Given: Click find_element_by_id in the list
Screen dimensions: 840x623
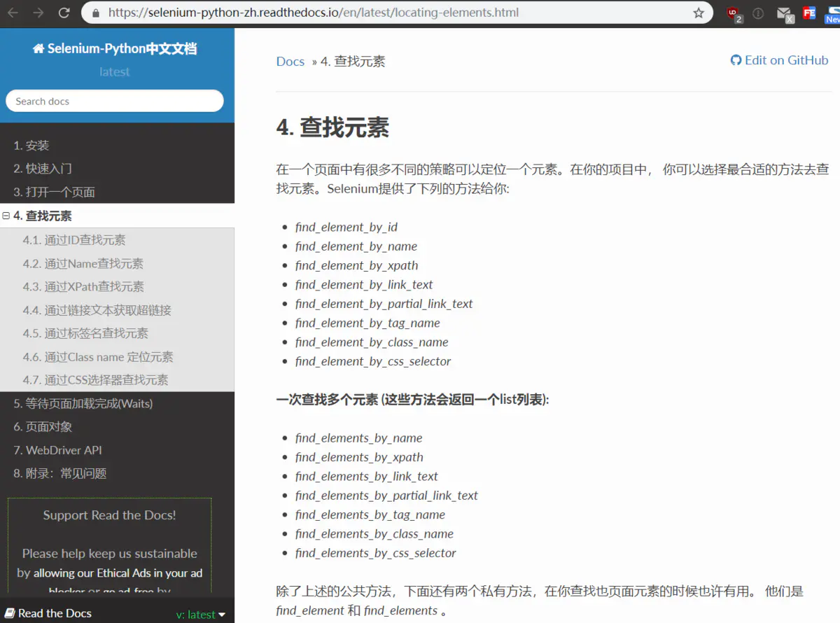Looking at the screenshot, I should 346,227.
